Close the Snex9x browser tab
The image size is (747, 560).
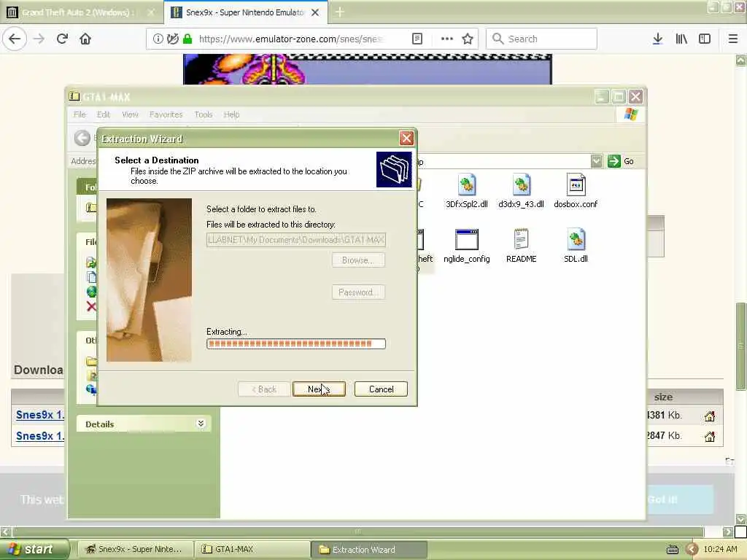click(315, 12)
